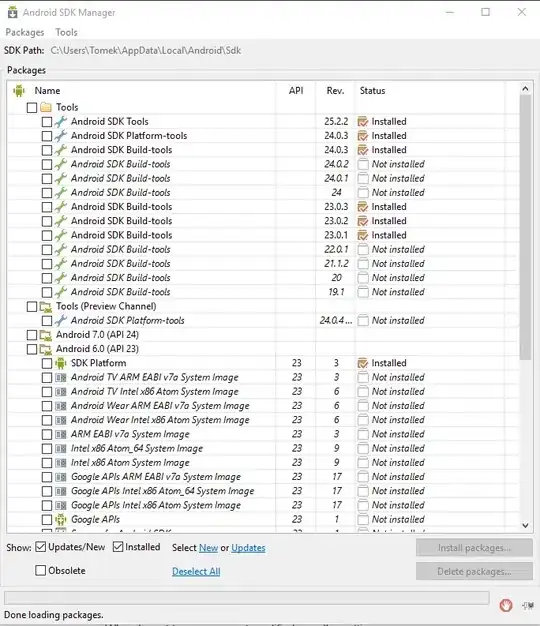This screenshot has width=540, height=626.
Task: Check the Tools group checkbox
Action: [32, 107]
